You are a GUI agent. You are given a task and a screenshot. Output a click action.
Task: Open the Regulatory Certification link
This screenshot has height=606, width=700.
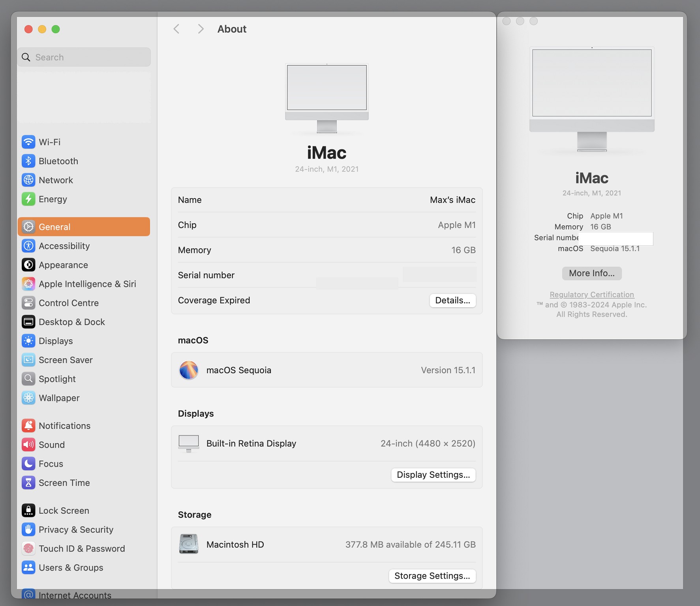pyautogui.click(x=591, y=294)
